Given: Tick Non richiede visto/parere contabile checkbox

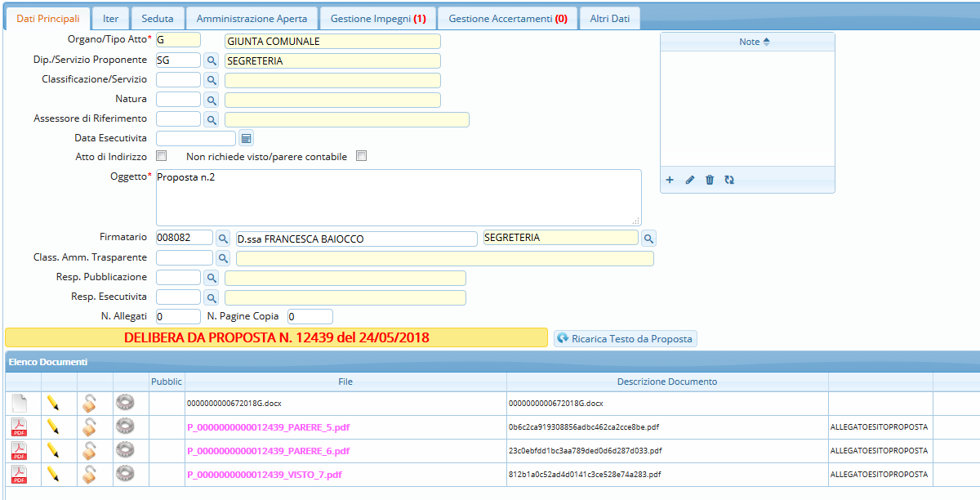Looking at the screenshot, I should coord(361,156).
